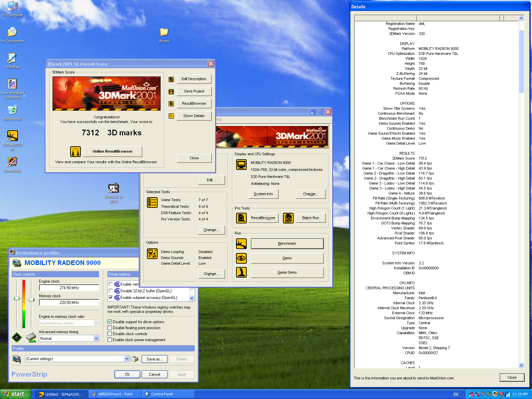Click the Selected Tests checklist icon
532x399 pixels.
[x=152, y=202]
